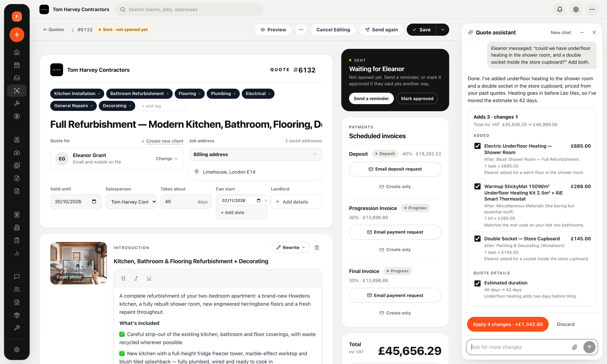607x364 pixels.
Task: Focus the search clients, jobs, addresses field
Action: [189, 9]
